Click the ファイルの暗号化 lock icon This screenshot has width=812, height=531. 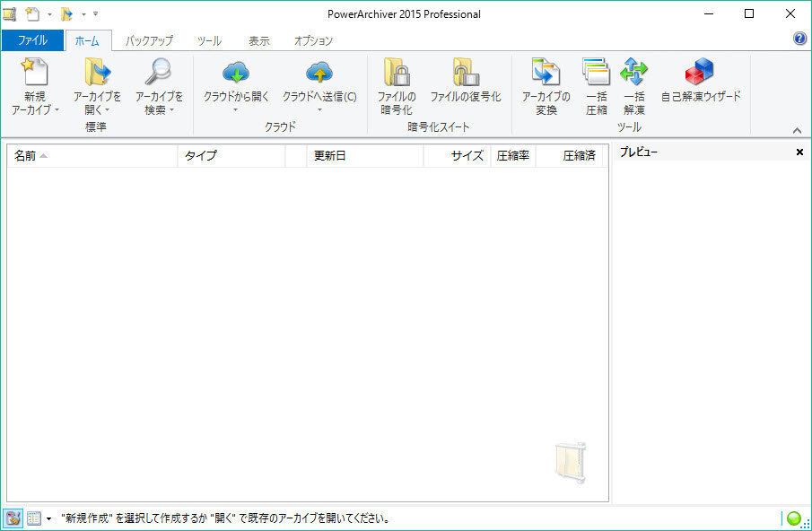click(397, 72)
